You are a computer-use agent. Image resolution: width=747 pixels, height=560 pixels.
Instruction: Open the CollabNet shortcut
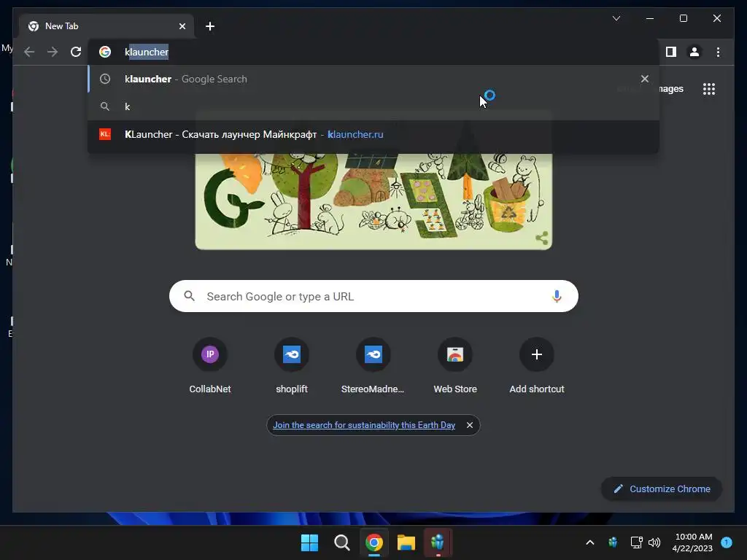click(x=210, y=366)
